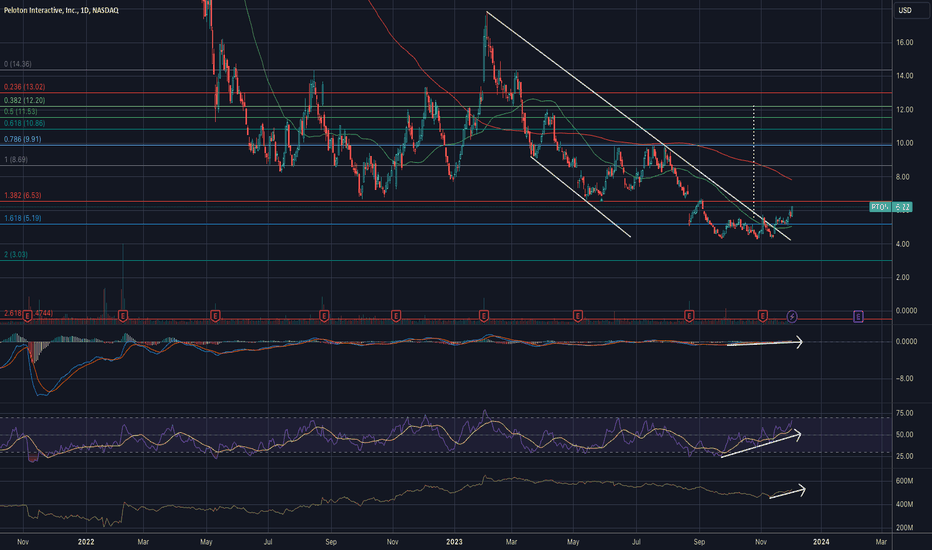
Task: Click the 75.00 RSI scale value
Action: tap(905, 413)
